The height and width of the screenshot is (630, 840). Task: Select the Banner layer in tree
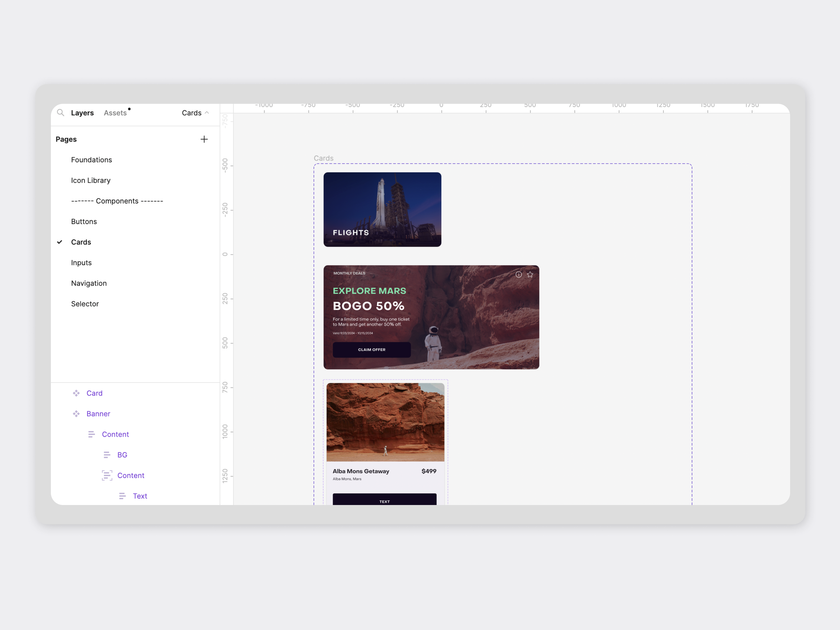98,414
